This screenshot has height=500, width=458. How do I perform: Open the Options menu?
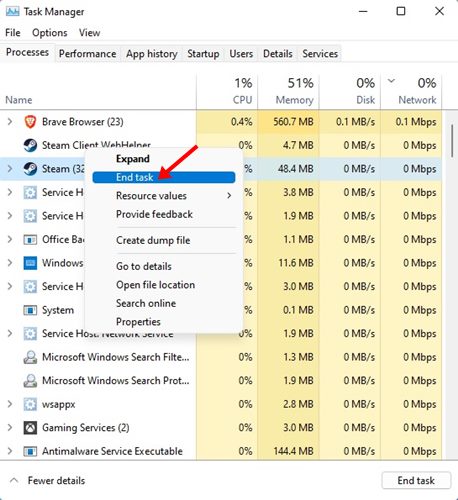coord(50,33)
